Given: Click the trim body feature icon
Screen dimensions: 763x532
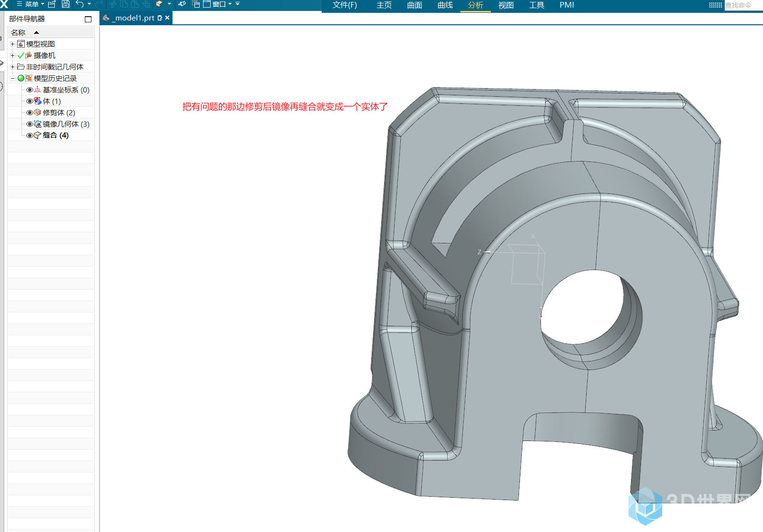Looking at the screenshot, I should (37, 112).
